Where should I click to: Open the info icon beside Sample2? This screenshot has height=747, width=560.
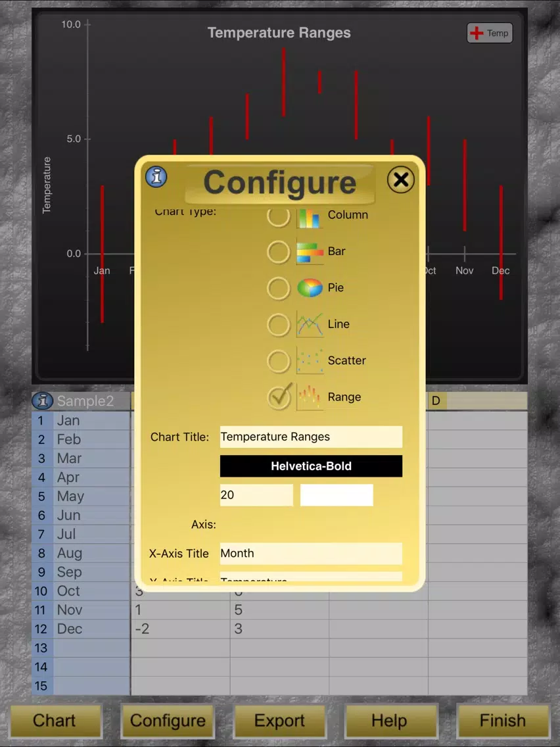click(42, 400)
